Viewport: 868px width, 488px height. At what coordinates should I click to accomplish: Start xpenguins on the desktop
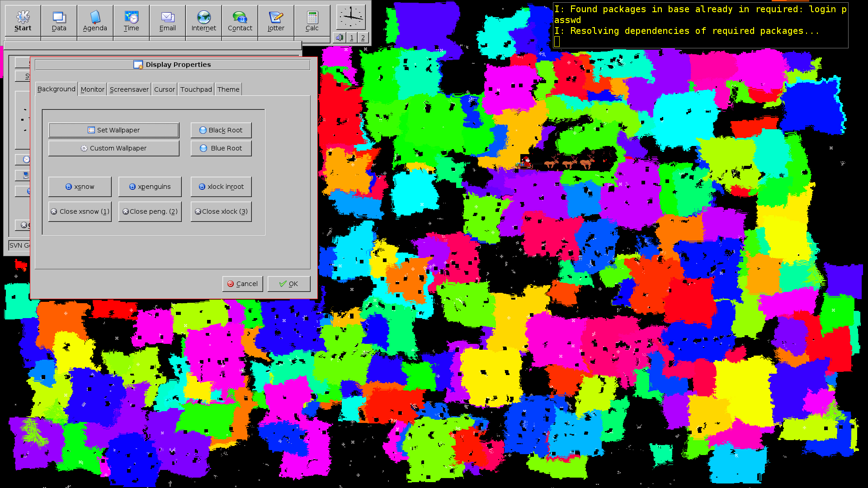(x=150, y=187)
